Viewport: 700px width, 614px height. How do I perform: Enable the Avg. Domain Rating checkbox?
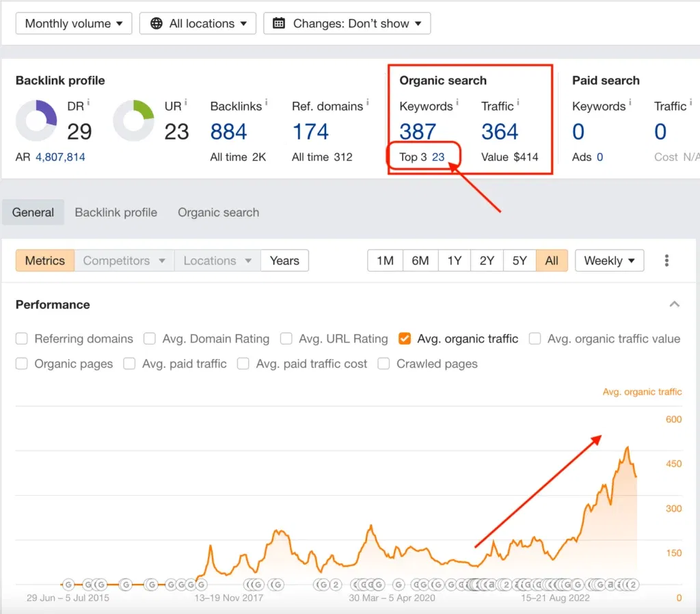point(150,338)
